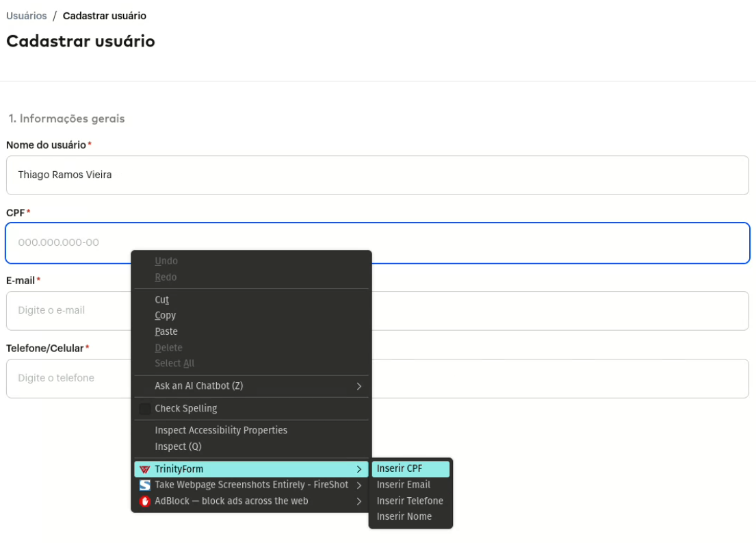Select Cut in the context menu

(x=162, y=300)
